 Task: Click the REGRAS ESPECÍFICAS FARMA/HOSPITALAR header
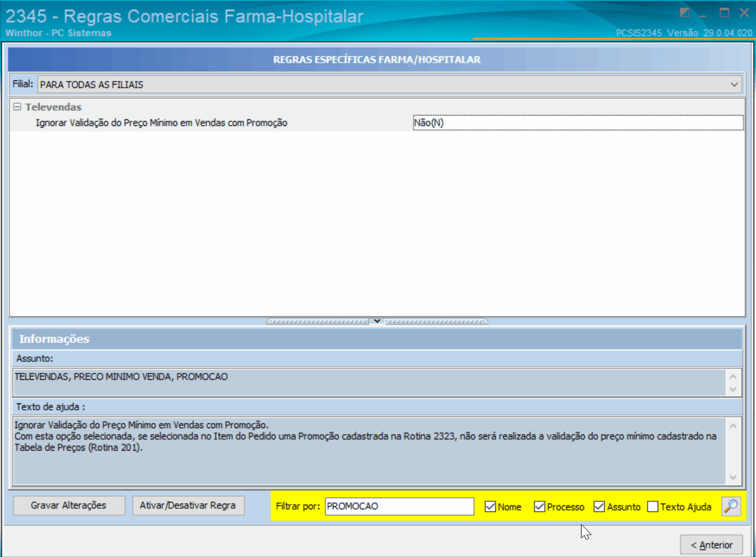tap(377, 59)
